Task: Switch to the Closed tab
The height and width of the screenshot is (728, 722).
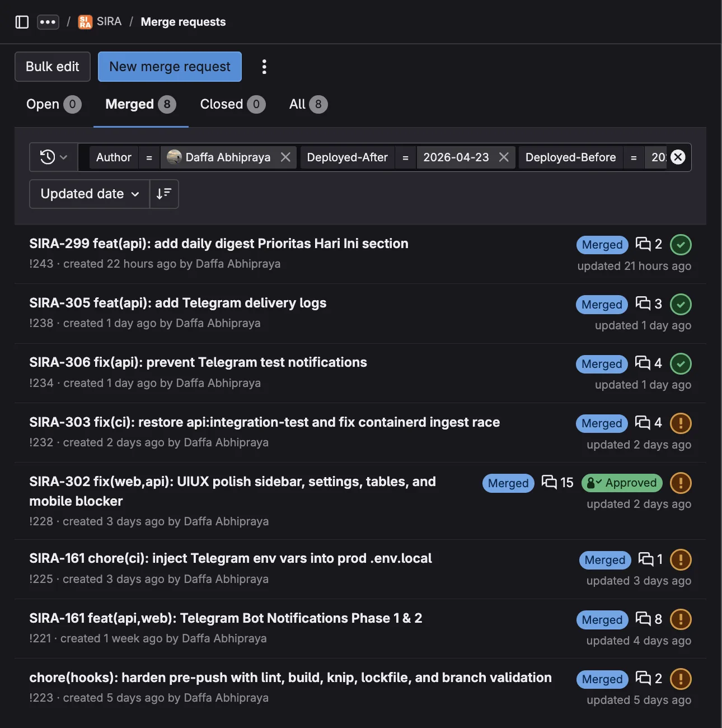Action: pos(233,104)
